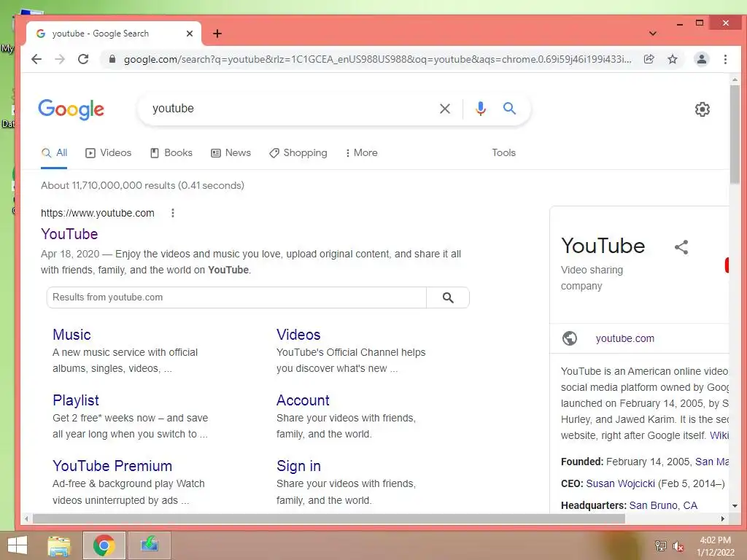Open the third taskbar app with green arrow
The height and width of the screenshot is (560, 747).
click(149, 545)
